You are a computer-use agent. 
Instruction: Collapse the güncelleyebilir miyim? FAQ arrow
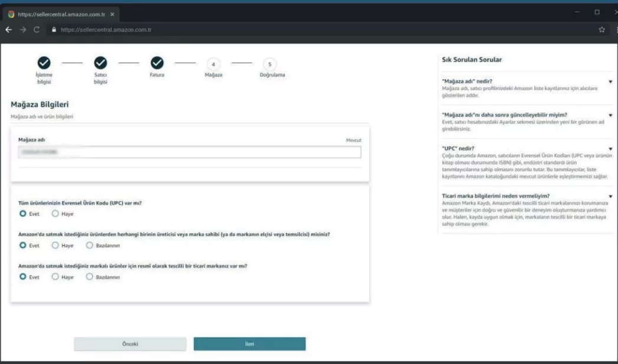pos(610,115)
